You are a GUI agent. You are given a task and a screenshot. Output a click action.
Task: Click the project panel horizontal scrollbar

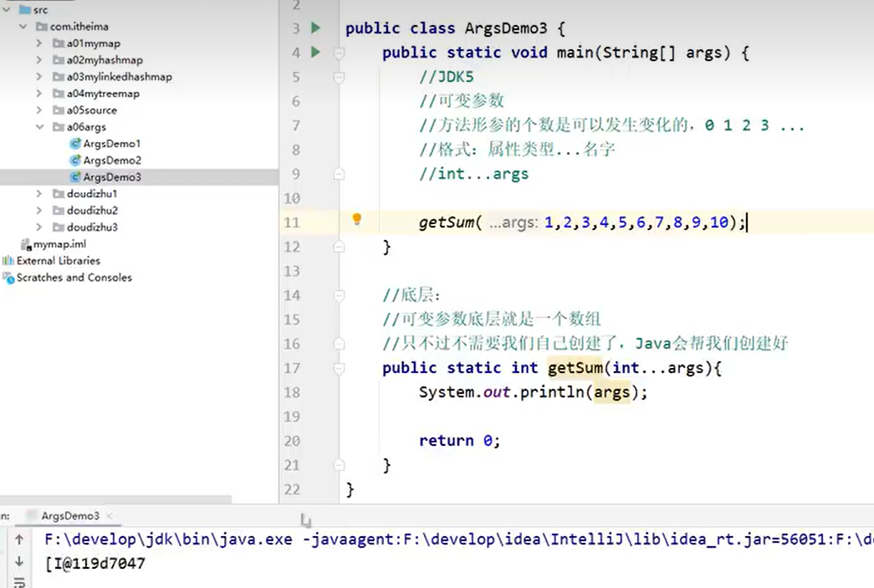116,499
